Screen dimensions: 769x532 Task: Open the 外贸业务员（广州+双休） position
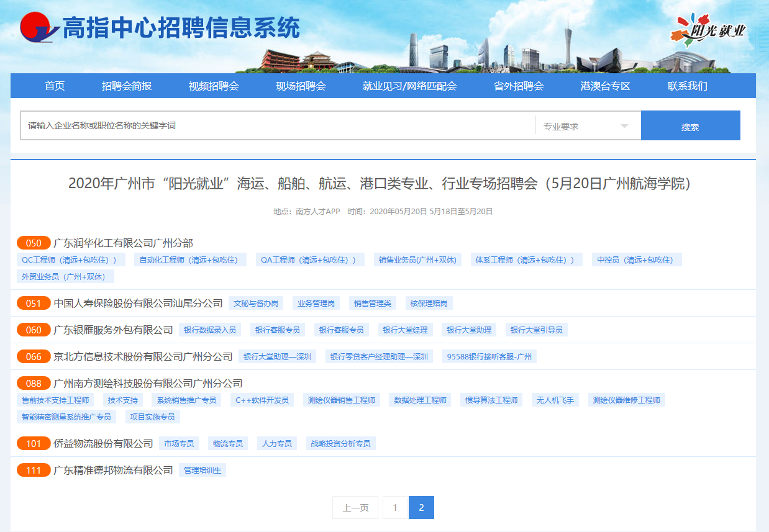click(66, 276)
